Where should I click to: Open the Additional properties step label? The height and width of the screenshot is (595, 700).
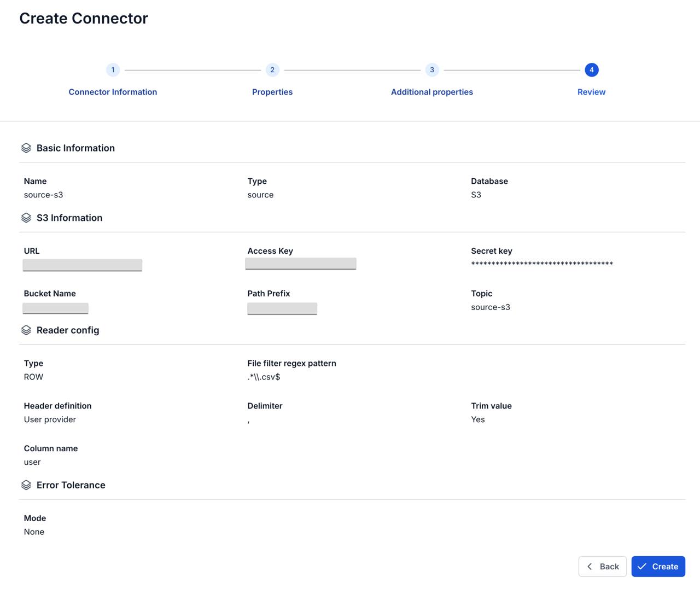coord(432,92)
